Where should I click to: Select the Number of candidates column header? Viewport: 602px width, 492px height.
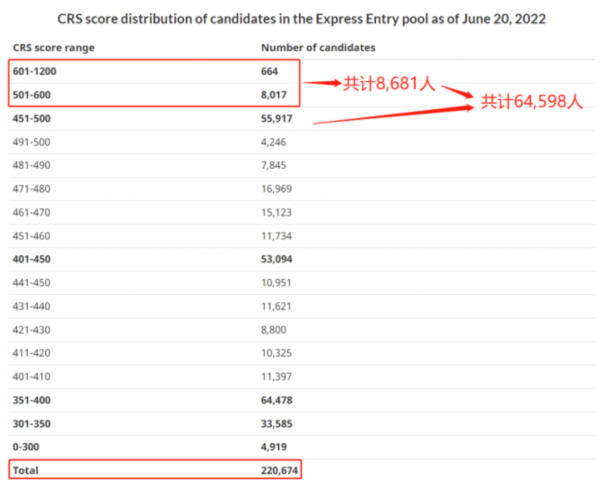click(x=318, y=48)
